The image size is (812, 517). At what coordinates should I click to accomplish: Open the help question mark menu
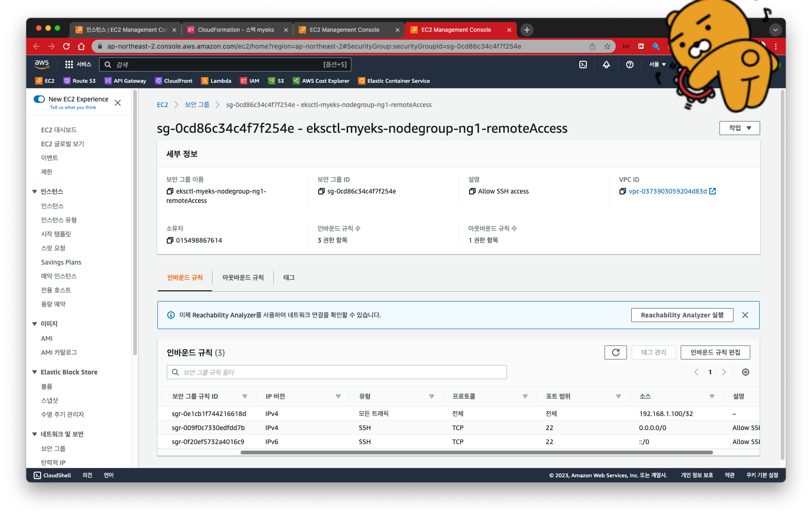pos(630,65)
